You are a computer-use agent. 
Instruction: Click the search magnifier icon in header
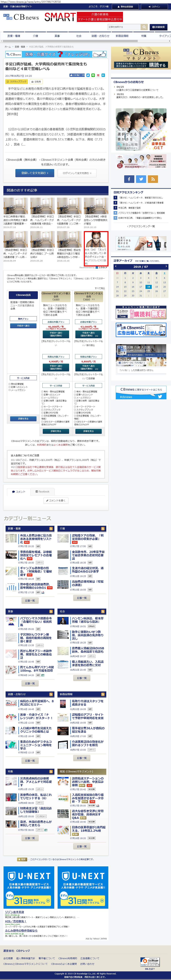point(144,27)
